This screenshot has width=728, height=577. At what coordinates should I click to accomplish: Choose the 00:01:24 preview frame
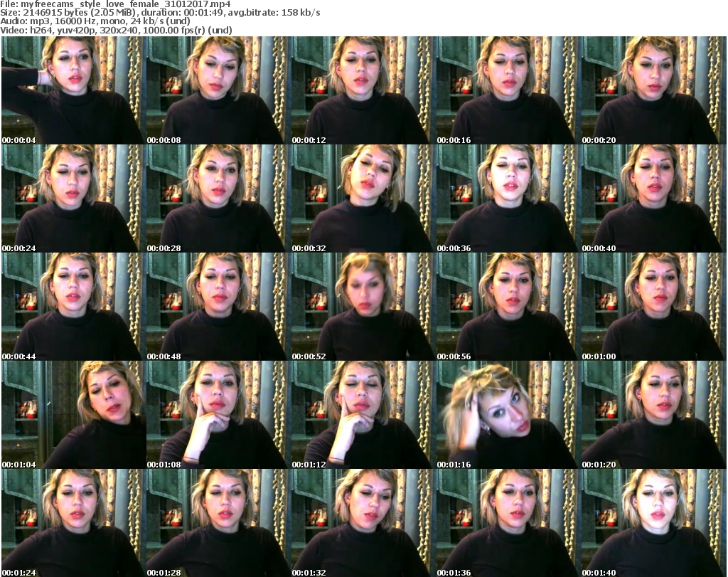[73, 523]
